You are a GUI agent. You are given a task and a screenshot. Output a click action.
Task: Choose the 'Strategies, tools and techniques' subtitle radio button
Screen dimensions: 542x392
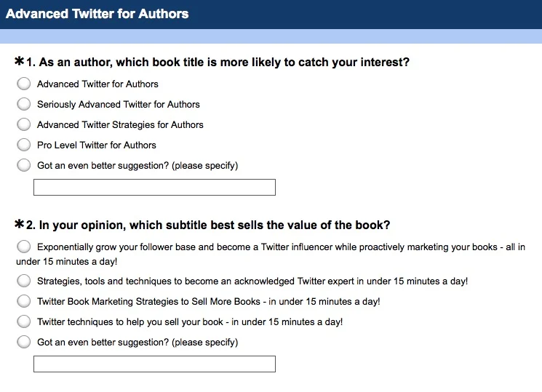24,281
